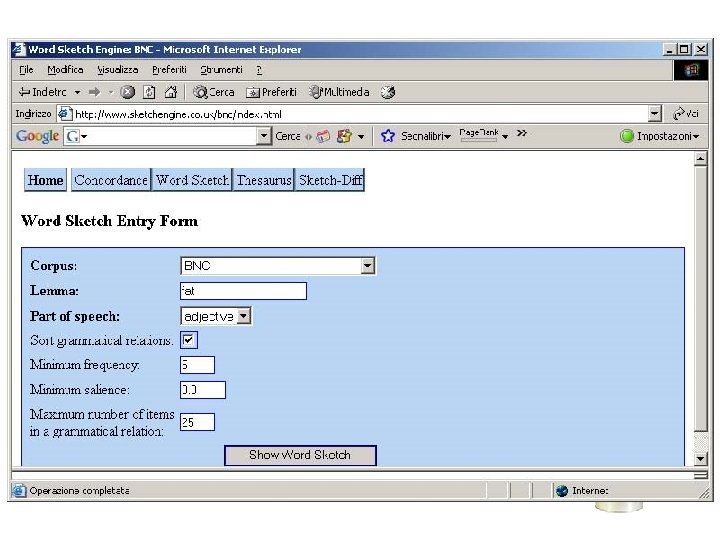This screenshot has width=720, height=540.
Task: Expand Google toolbar overflow chevron
Action: click(522, 133)
